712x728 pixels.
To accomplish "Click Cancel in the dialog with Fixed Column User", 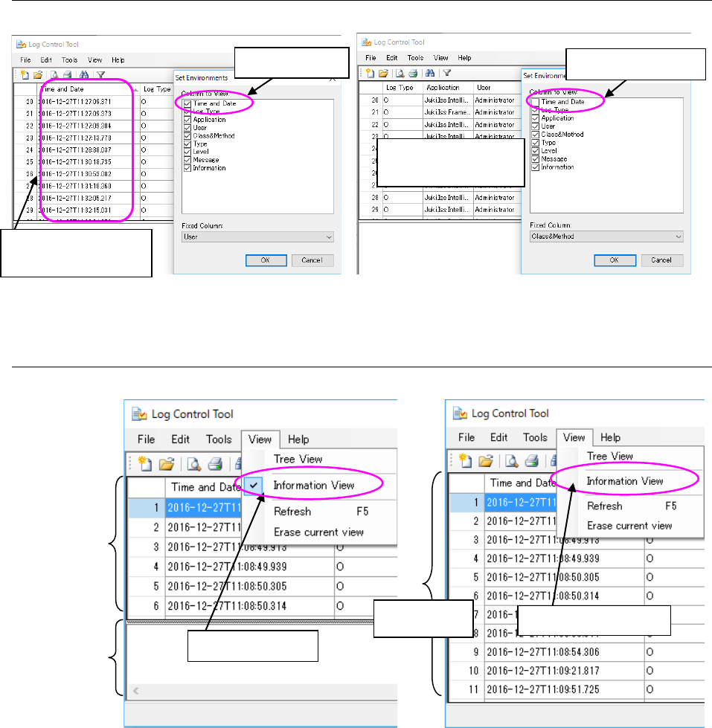I will pos(312,260).
